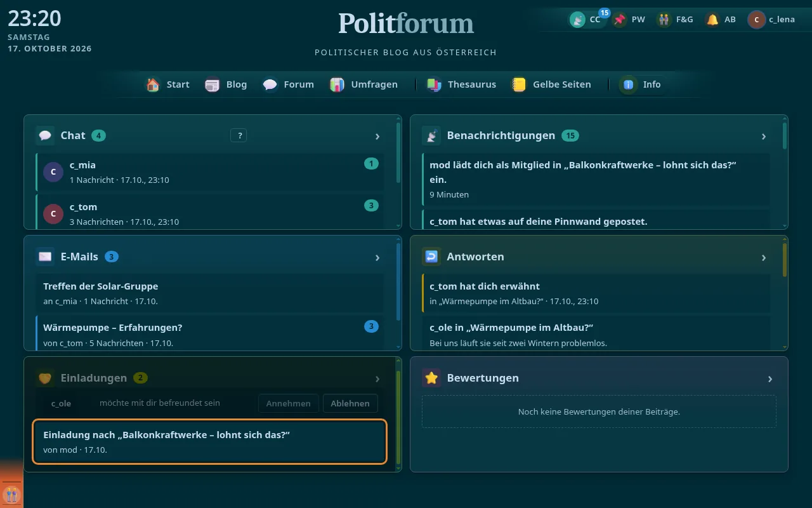Open the Balkonkraftwerke invitation from mod
The image size is (812, 508).
[x=210, y=442]
